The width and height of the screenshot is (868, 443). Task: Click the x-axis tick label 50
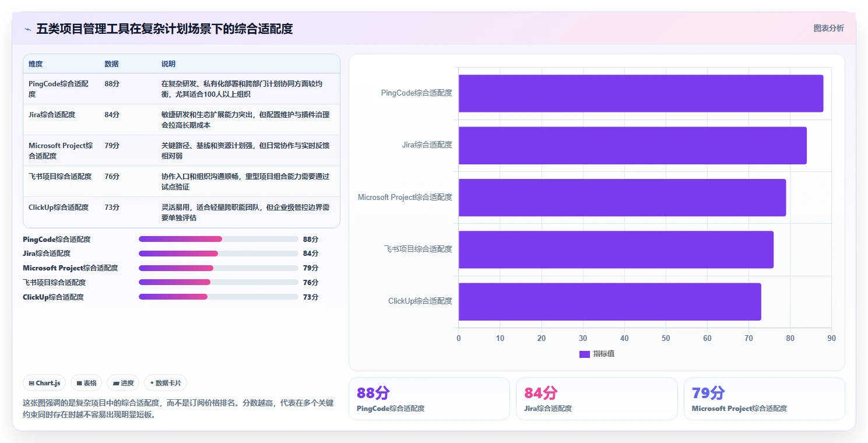coord(666,339)
